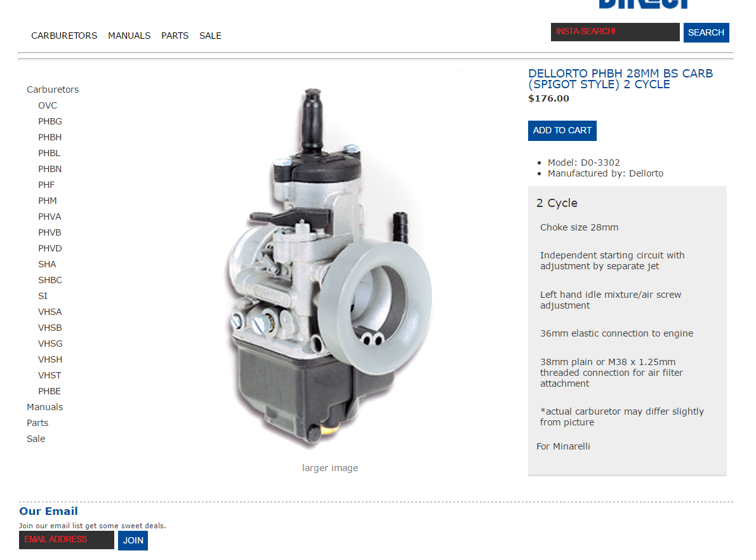Open Sale in the left sidebar

[36, 439]
